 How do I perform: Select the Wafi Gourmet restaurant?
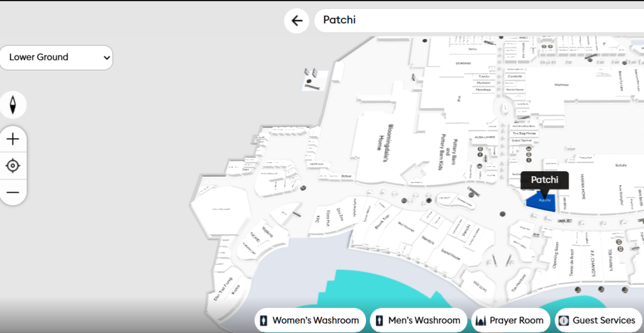pyautogui.click(x=405, y=227)
